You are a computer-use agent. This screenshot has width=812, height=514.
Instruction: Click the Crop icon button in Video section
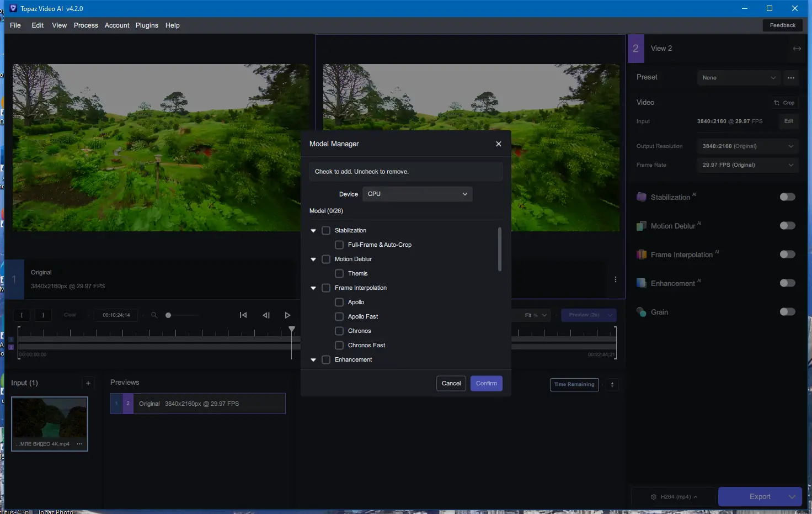784,103
